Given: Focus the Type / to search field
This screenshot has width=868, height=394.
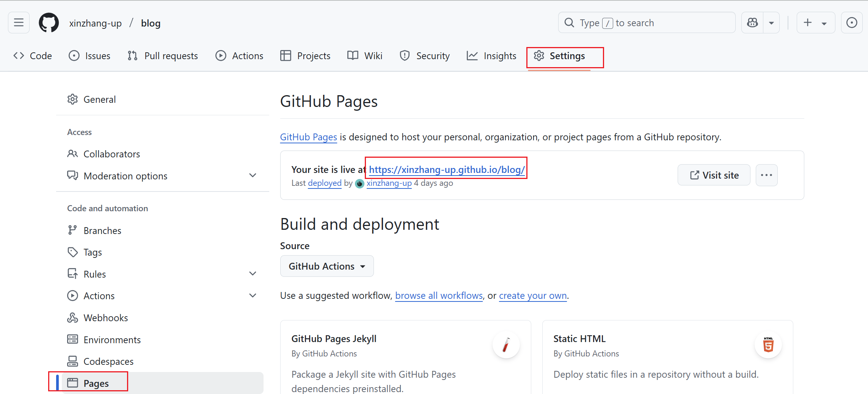Looking at the screenshot, I should click(x=647, y=23).
